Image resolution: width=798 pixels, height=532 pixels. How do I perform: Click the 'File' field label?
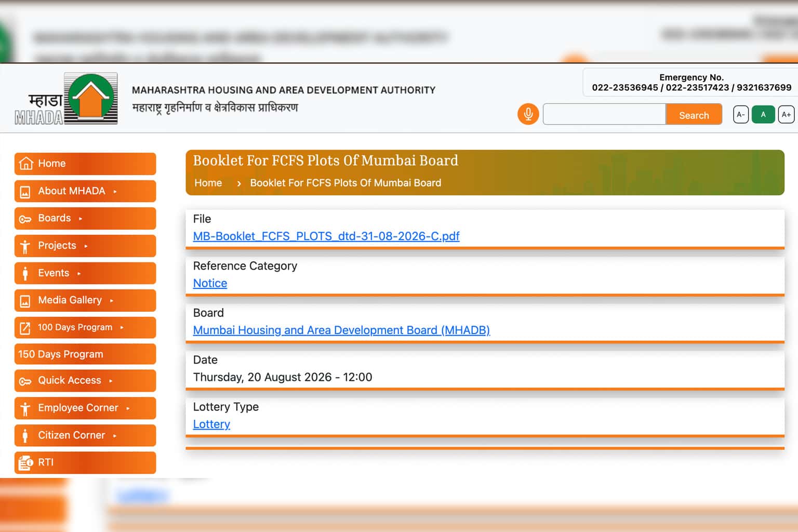click(x=202, y=219)
